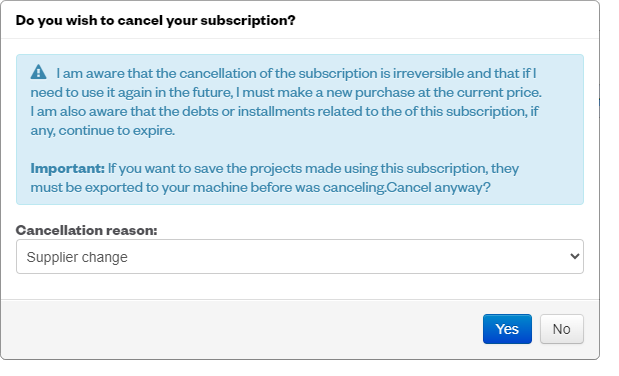619x376 pixels.
Task: Click the 'Cancellation reason:' field label
Action: tap(86, 230)
